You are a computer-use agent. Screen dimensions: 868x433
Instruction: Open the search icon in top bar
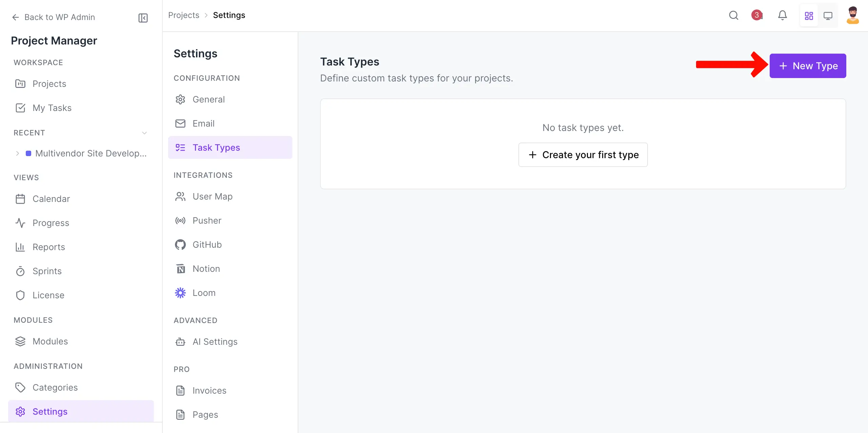(733, 15)
